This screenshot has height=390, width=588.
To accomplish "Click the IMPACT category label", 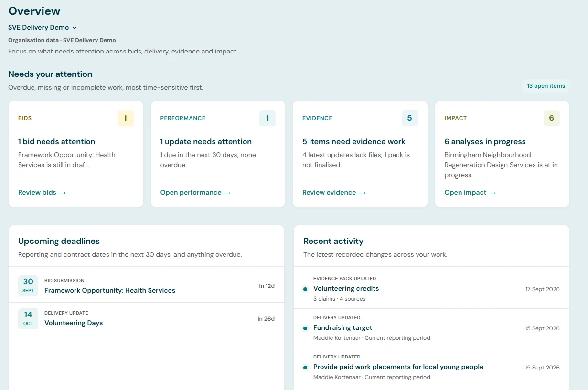I will (456, 118).
